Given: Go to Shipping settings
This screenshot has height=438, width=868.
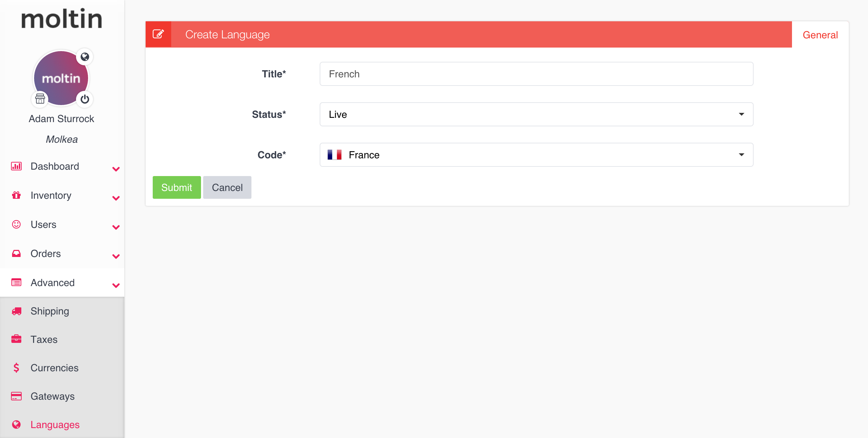Looking at the screenshot, I should point(62,311).
